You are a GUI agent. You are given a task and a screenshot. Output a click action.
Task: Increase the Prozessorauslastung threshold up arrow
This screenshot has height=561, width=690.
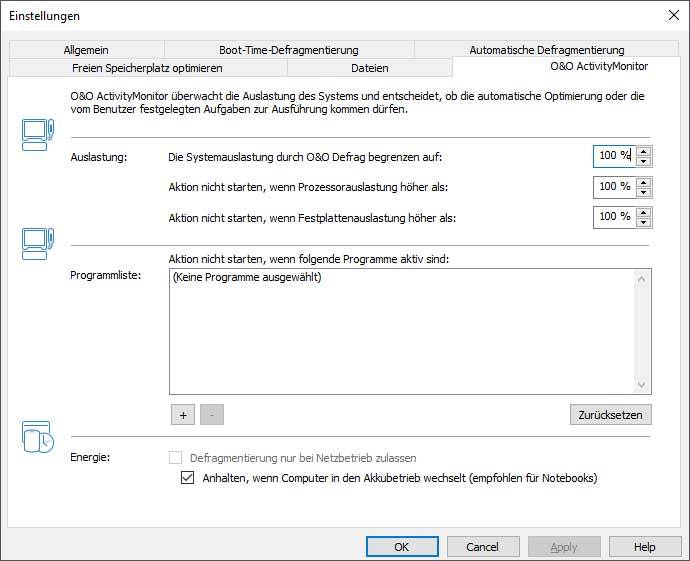point(643,183)
